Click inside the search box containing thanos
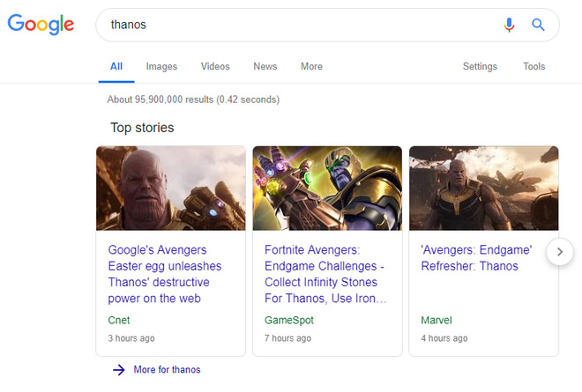This screenshot has width=582, height=392. click(291, 26)
